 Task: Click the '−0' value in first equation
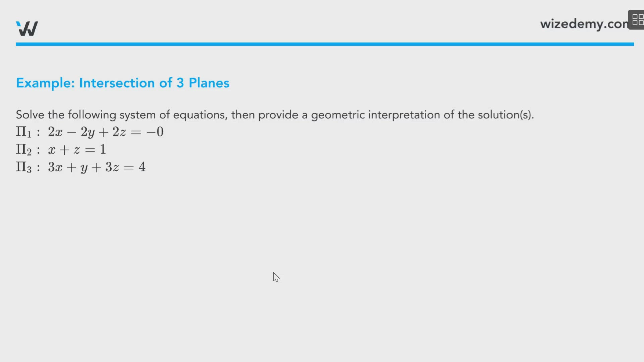click(x=155, y=132)
